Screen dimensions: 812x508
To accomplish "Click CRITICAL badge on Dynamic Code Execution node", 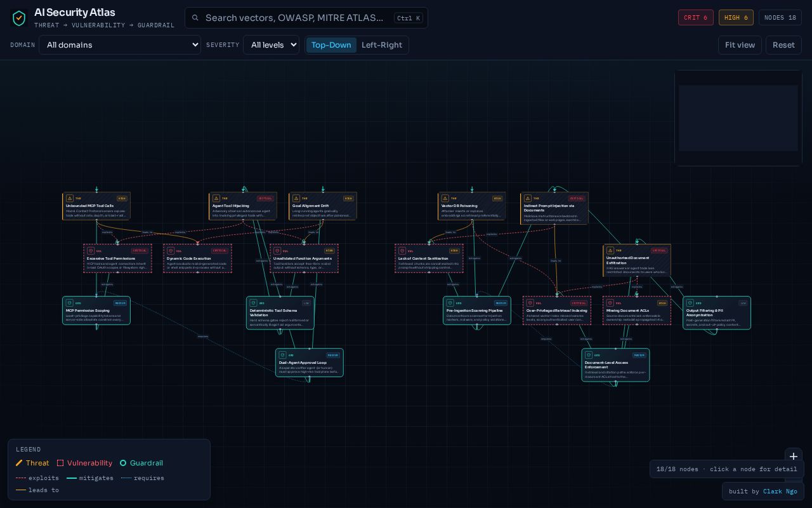I will pos(219,251).
